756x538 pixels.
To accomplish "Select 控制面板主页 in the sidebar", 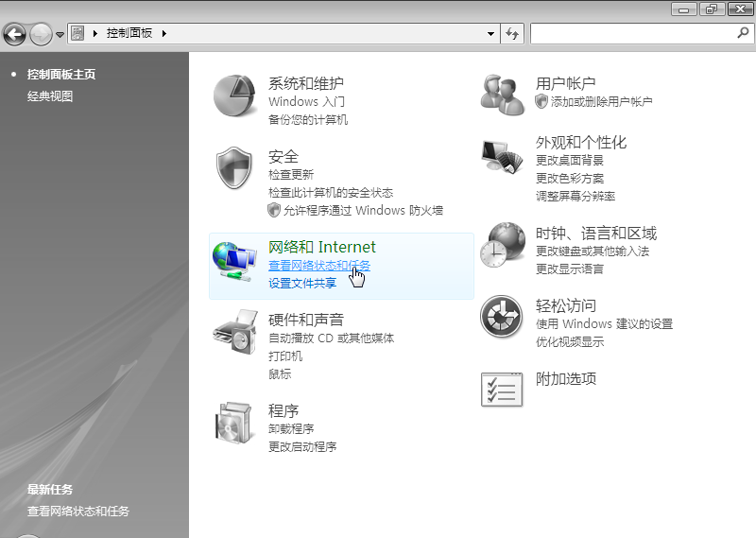I will 61,75.
